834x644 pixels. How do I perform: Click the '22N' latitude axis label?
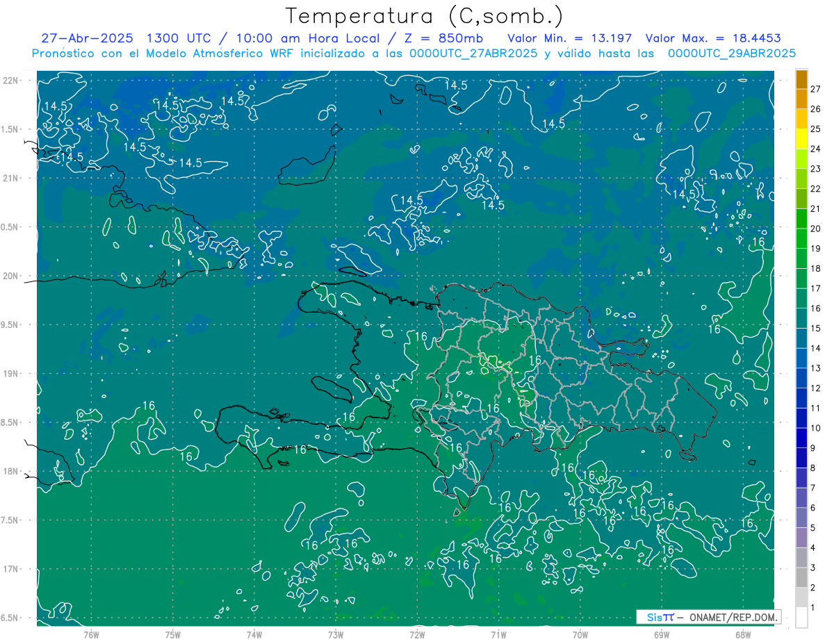click(x=11, y=81)
